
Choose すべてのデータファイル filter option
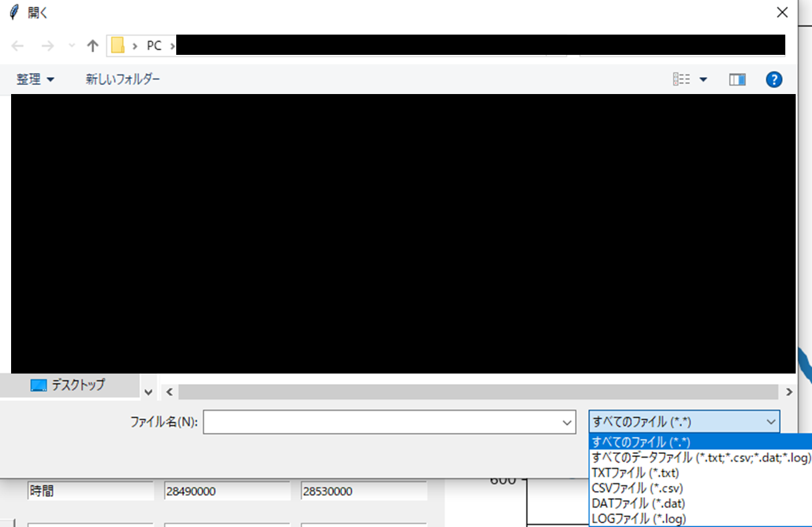click(x=700, y=457)
